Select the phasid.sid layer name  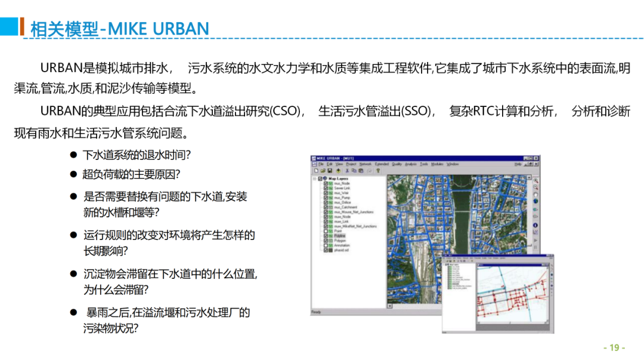pyautogui.click(x=341, y=250)
